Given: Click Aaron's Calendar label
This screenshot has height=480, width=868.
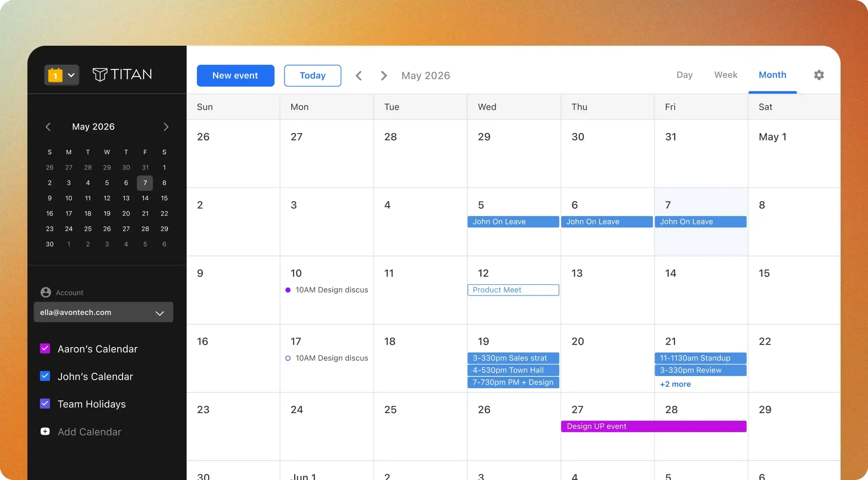Looking at the screenshot, I should [97, 349].
